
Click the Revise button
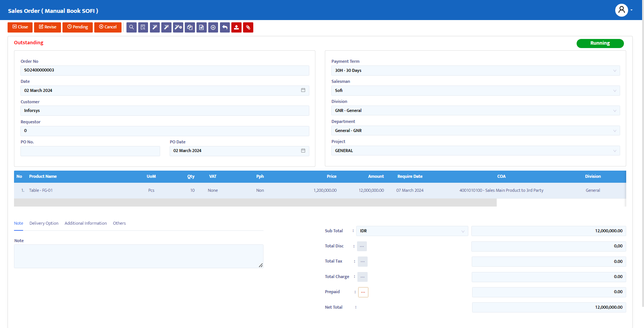[x=47, y=27]
